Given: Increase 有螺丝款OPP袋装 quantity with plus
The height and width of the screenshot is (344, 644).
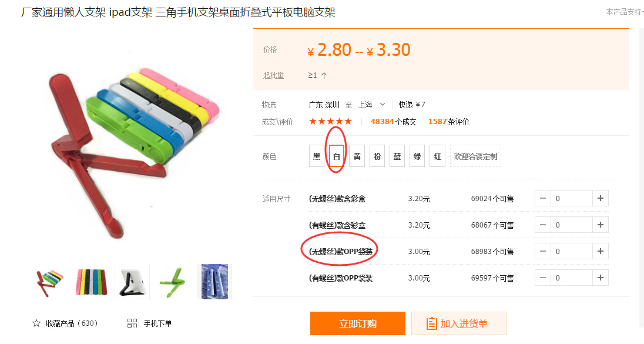Looking at the screenshot, I should pos(600,278).
